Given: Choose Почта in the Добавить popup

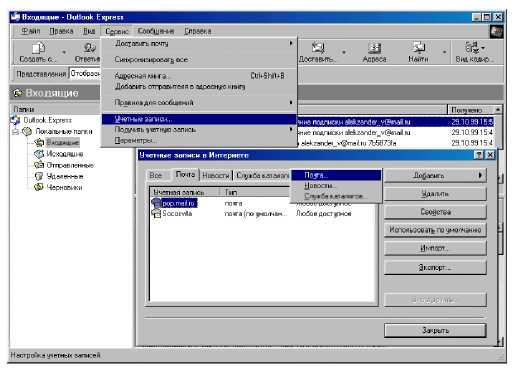Looking at the screenshot, I should (x=336, y=175).
